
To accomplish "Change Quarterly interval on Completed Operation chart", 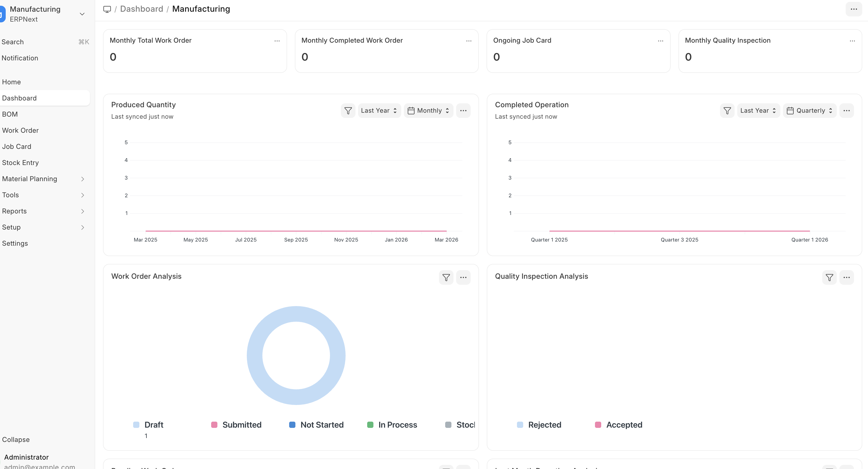I will (x=810, y=110).
